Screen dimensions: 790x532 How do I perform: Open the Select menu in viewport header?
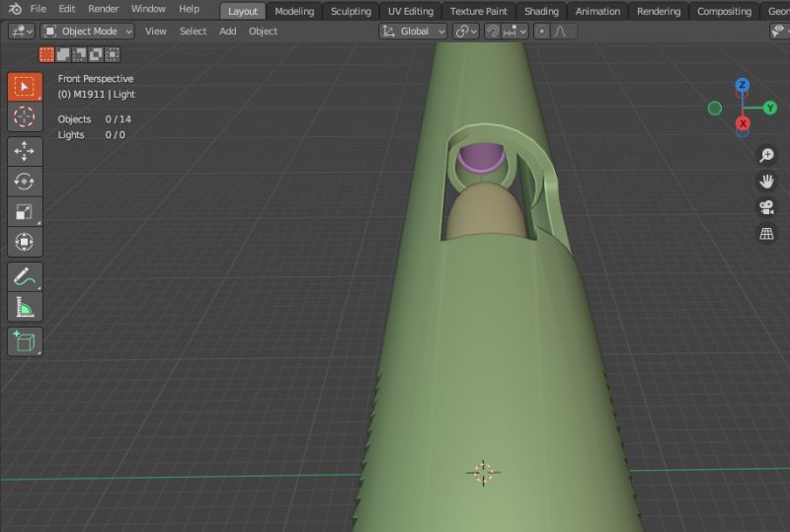[193, 32]
